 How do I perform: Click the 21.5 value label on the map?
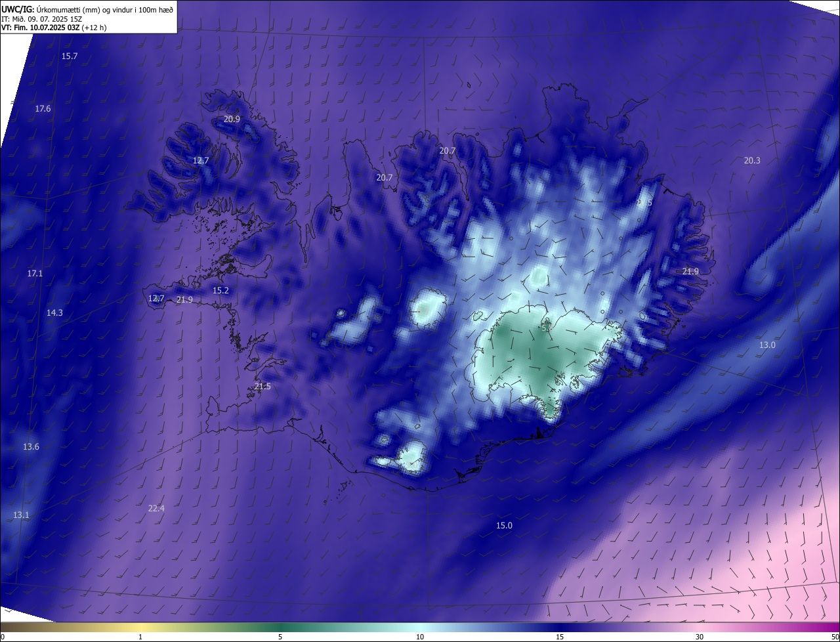[x=262, y=386]
